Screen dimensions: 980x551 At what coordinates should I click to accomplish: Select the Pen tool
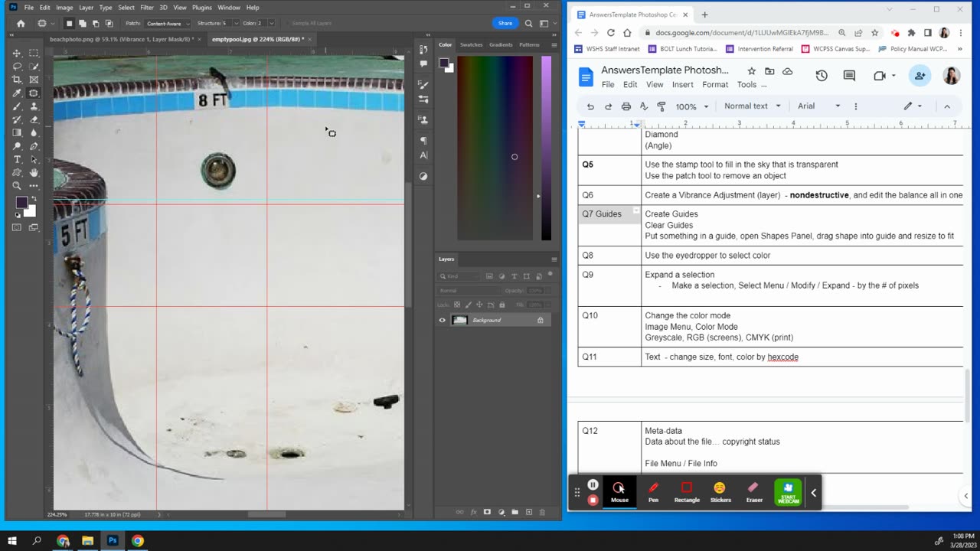click(34, 146)
